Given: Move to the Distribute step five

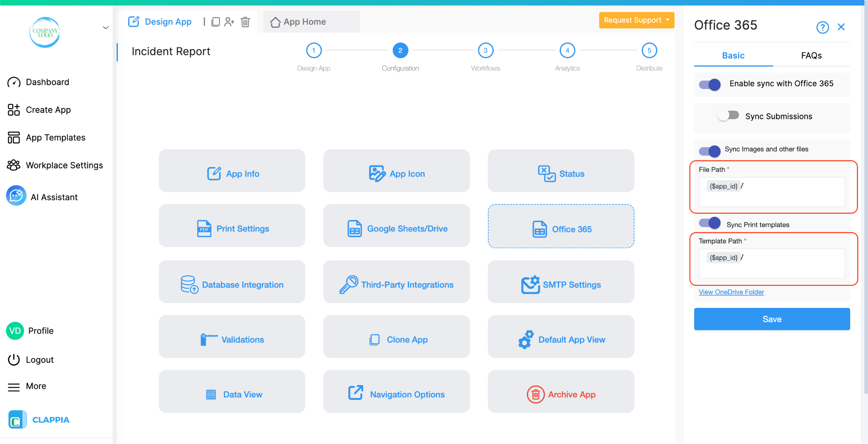Looking at the screenshot, I should pyautogui.click(x=649, y=50).
